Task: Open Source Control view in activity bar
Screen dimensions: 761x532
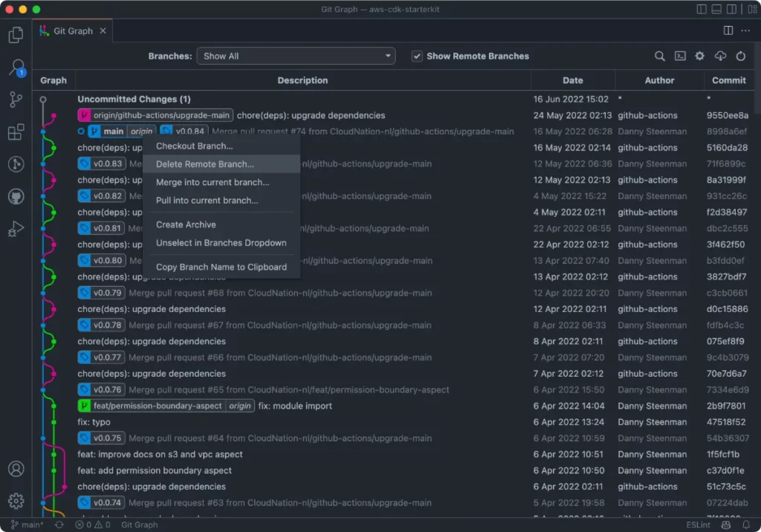Action: pos(16,100)
